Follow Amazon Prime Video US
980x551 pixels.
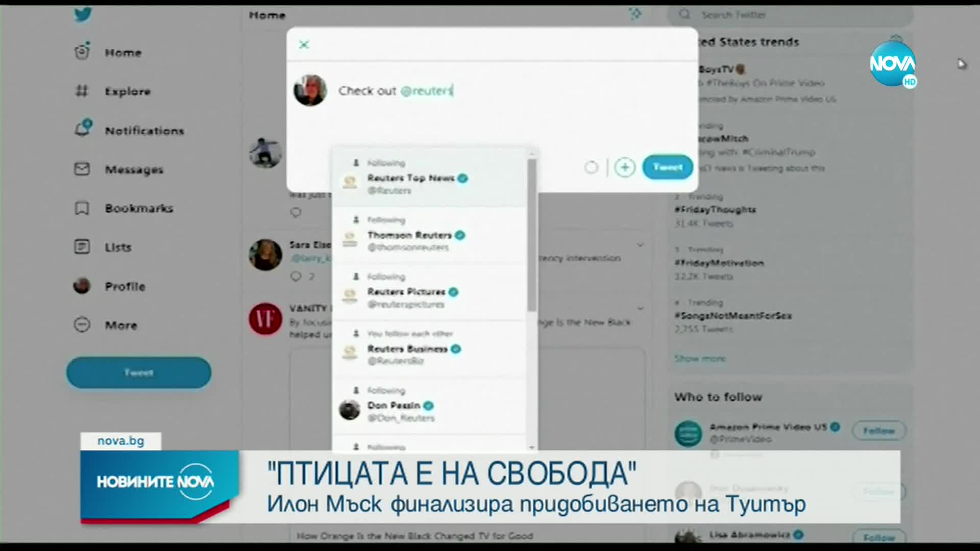879,431
